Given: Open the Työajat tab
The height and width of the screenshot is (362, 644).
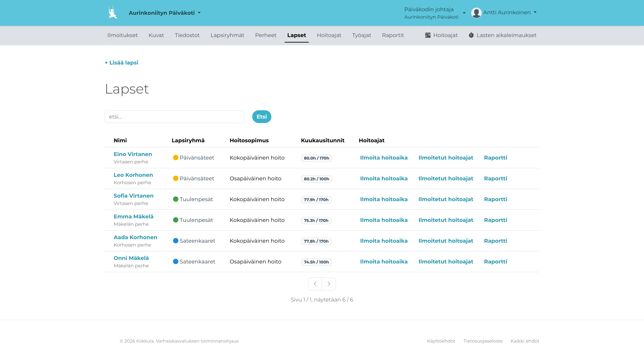Looking at the screenshot, I should pos(362,35).
